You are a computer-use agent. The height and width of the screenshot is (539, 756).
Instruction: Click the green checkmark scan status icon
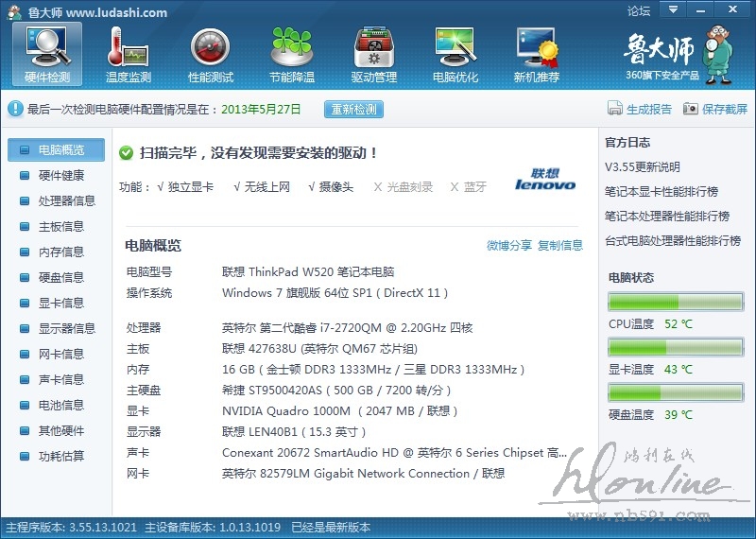point(126,153)
